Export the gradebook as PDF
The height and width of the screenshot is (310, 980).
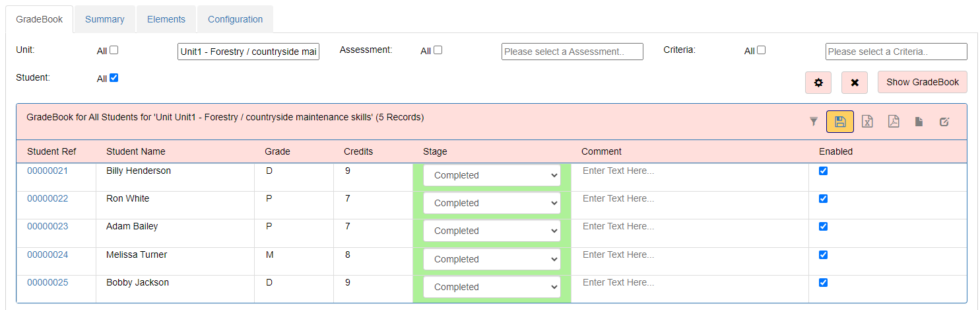(x=894, y=122)
